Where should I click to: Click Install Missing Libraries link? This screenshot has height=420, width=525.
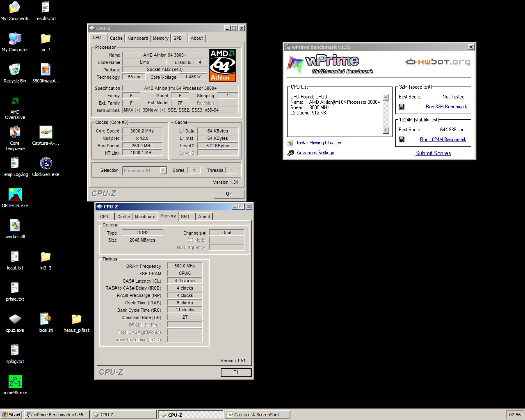319,143
